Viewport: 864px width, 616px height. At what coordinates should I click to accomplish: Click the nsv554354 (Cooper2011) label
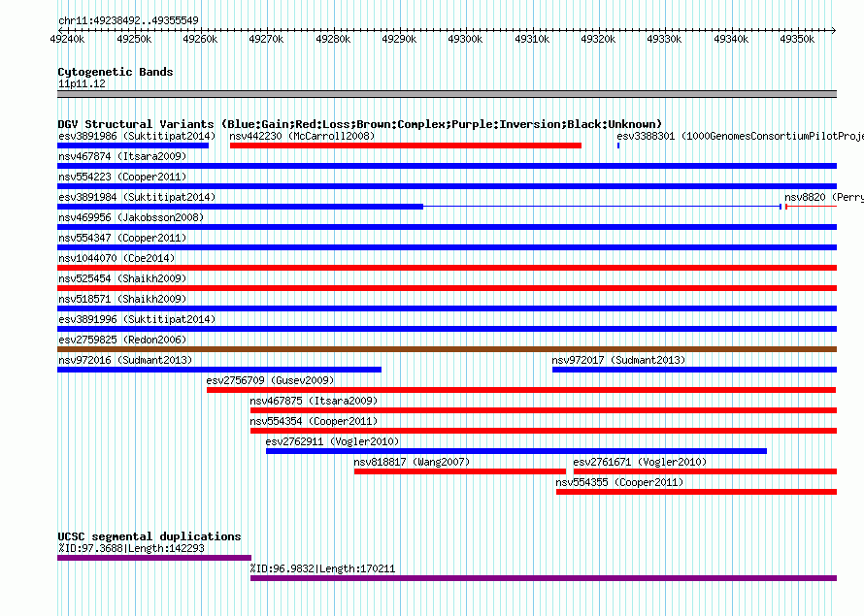(314, 421)
